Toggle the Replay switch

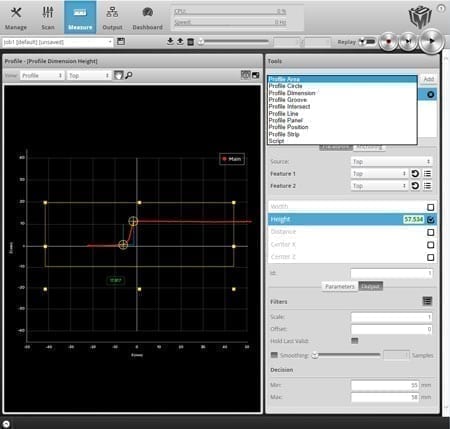point(368,42)
